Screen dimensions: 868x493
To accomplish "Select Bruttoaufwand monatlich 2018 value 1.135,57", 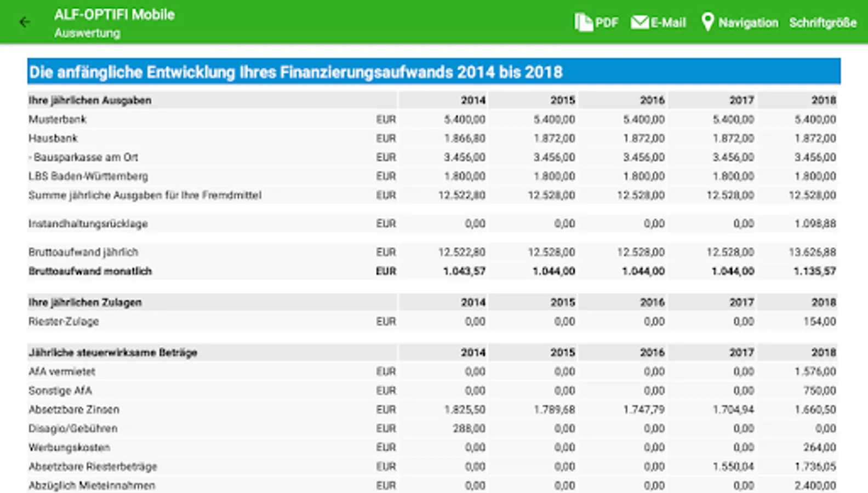I will click(x=815, y=271).
